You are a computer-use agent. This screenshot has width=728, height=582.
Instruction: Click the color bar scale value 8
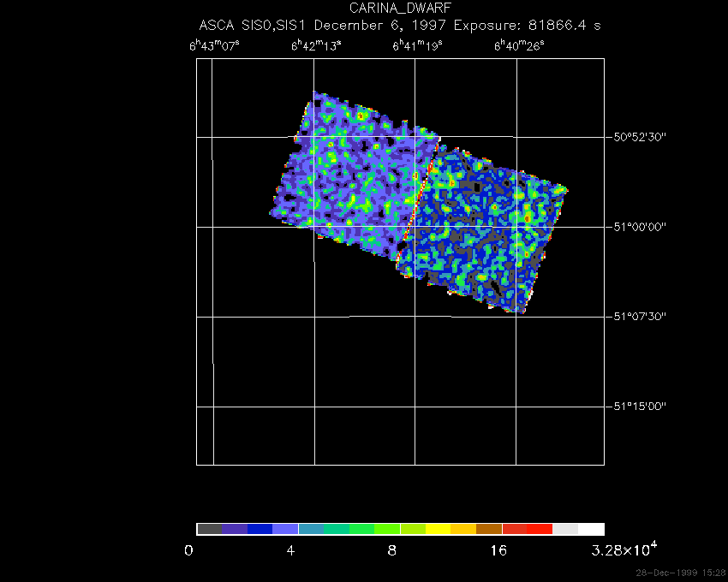[392, 551]
